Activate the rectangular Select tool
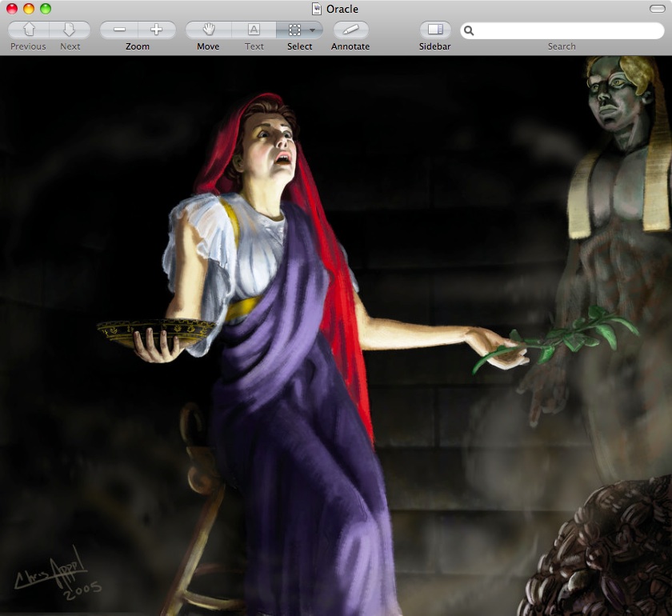Image resolution: width=672 pixels, height=616 pixels. point(294,30)
